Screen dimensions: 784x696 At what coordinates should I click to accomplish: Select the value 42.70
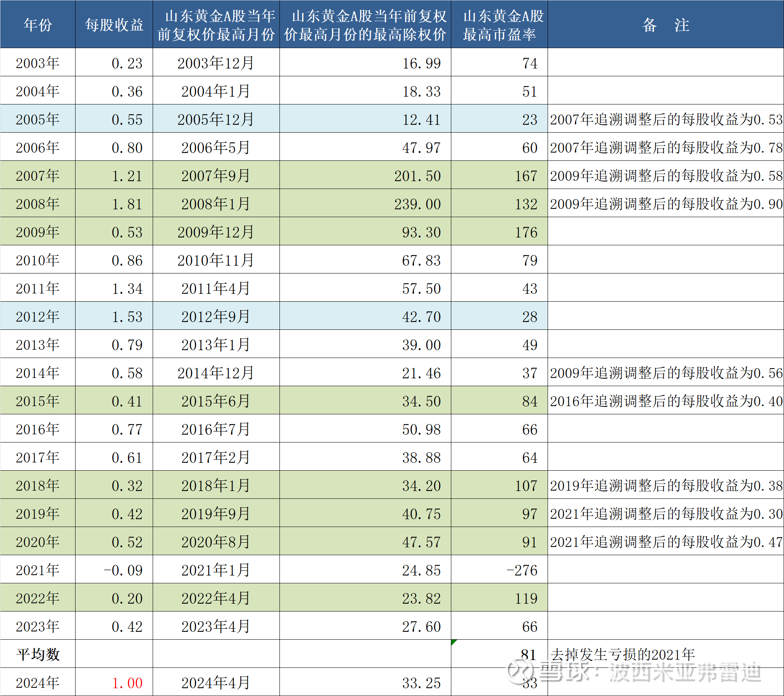coord(422,317)
